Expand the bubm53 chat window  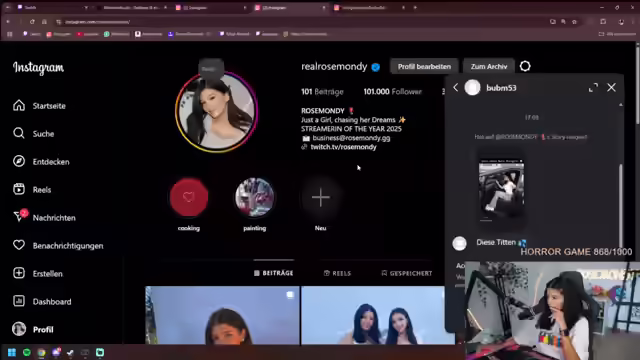593,87
